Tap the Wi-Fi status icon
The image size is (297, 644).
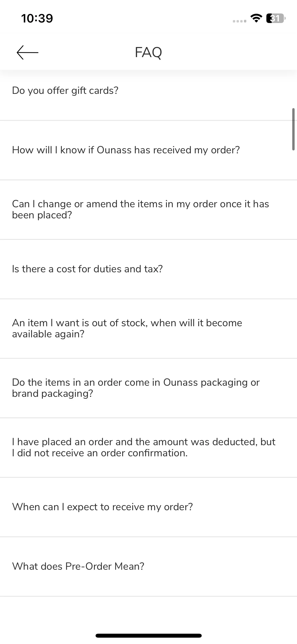click(256, 19)
